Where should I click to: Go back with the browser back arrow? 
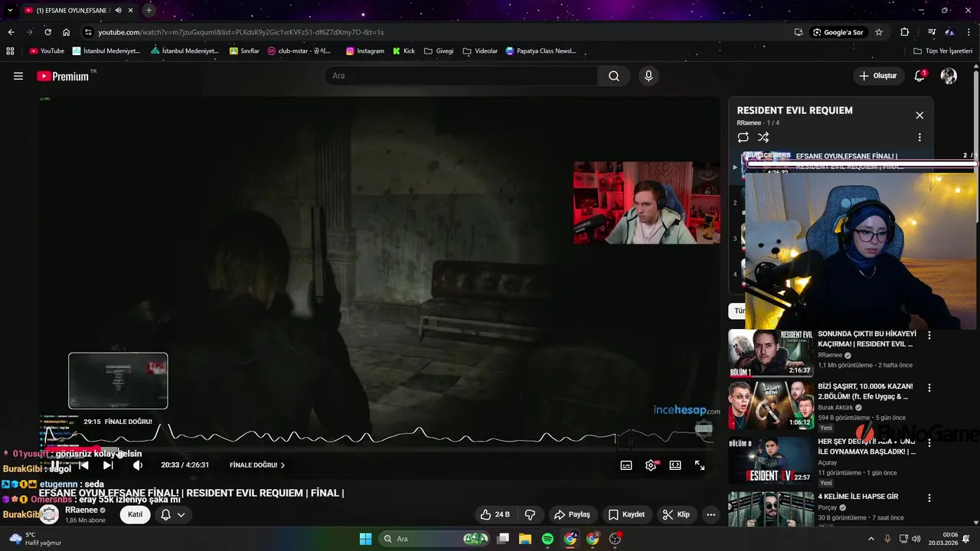pos(11,32)
